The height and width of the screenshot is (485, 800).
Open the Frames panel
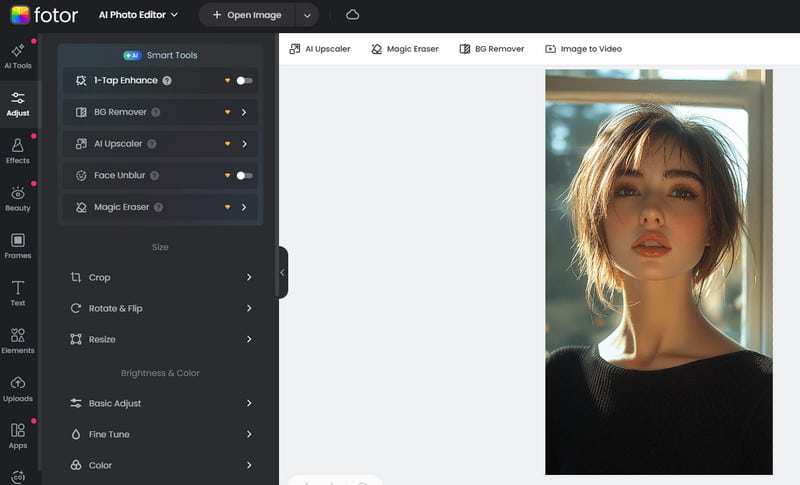(18, 245)
